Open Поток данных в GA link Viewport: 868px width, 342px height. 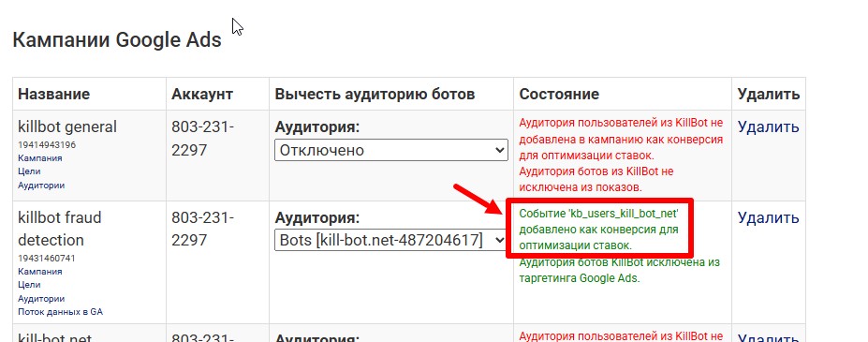60,312
